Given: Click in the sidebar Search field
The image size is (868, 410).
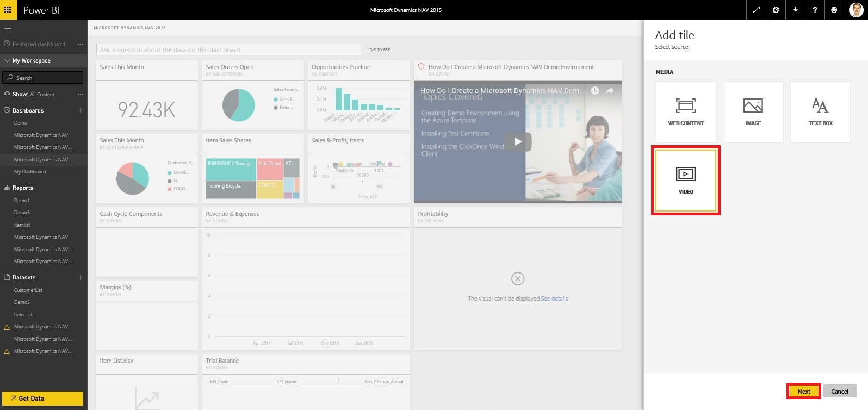Looking at the screenshot, I should (x=44, y=78).
